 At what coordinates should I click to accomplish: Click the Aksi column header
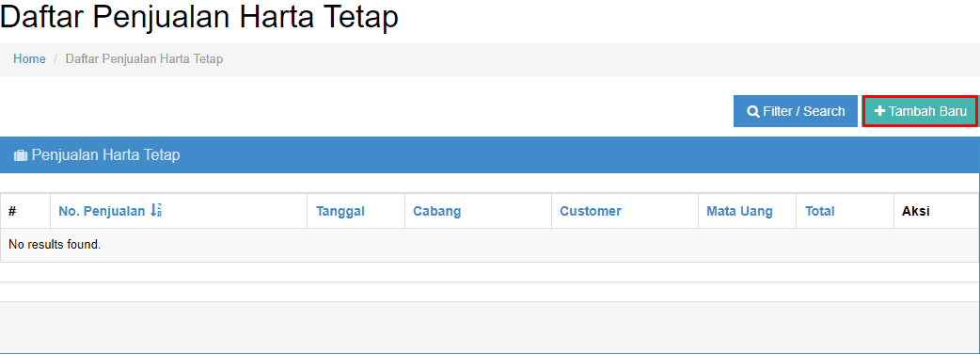[x=916, y=212]
